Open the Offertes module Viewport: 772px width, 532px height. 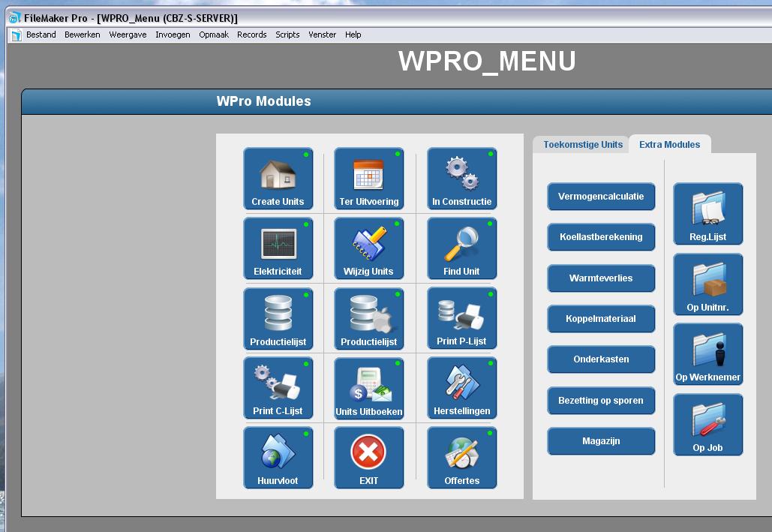(x=462, y=458)
